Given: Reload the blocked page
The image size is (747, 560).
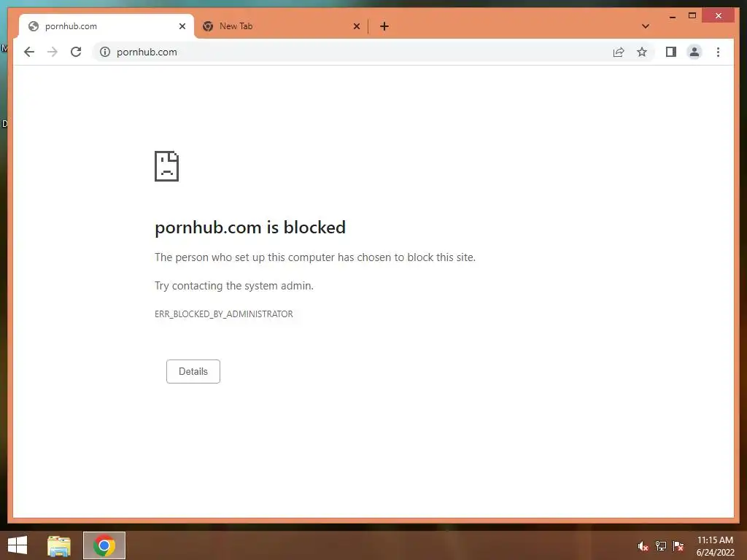Looking at the screenshot, I should (x=76, y=52).
